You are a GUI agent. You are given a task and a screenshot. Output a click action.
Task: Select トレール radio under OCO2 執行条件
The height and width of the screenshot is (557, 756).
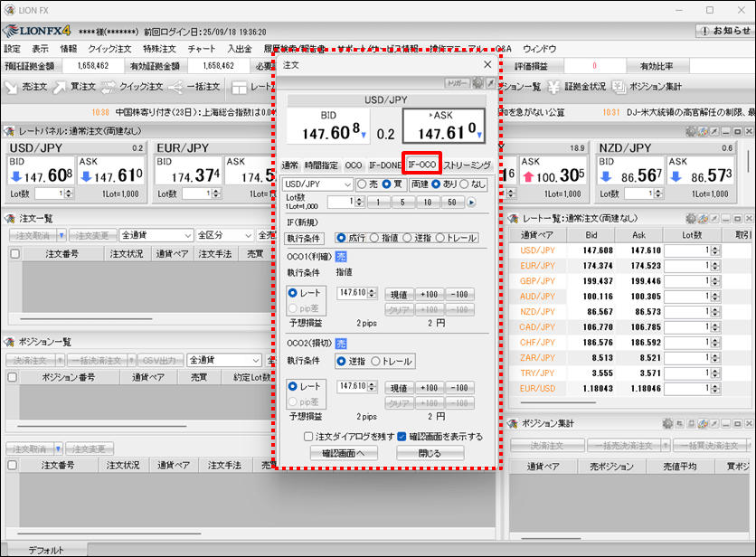(x=376, y=361)
